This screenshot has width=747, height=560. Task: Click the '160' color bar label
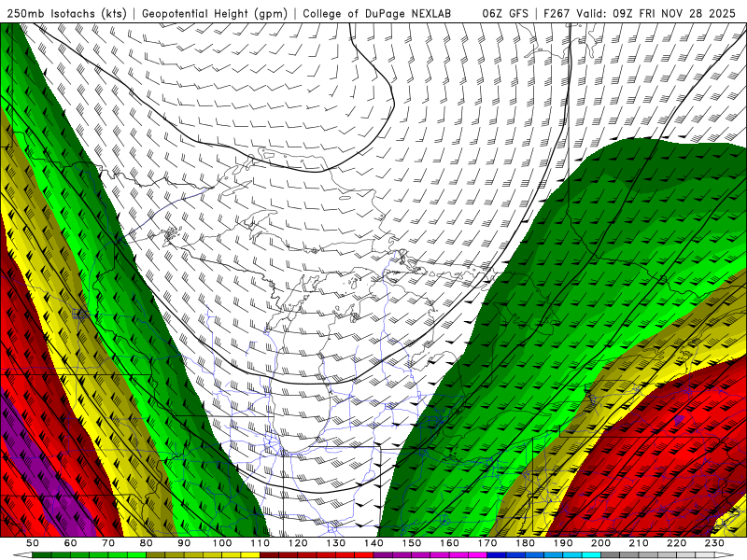(x=449, y=543)
